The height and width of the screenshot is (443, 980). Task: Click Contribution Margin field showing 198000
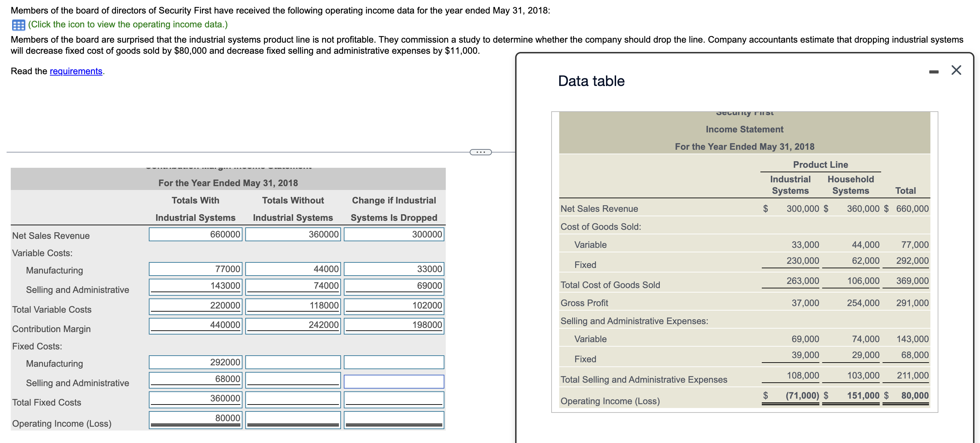pyautogui.click(x=394, y=326)
